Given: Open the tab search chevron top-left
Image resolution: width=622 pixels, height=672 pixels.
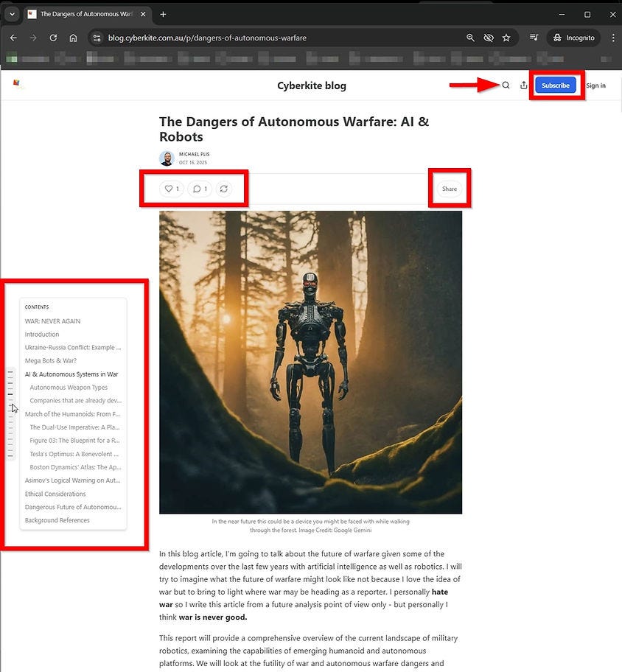Looking at the screenshot, I should click(x=11, y=13).
